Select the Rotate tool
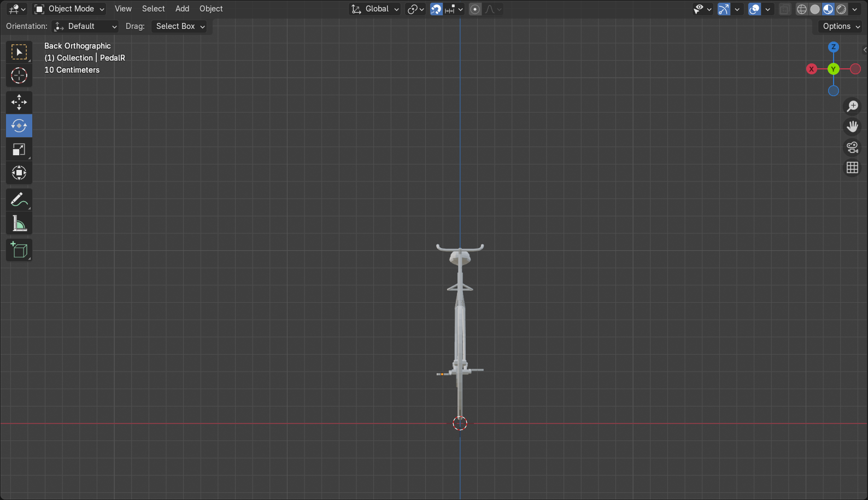 coord(19,126)
